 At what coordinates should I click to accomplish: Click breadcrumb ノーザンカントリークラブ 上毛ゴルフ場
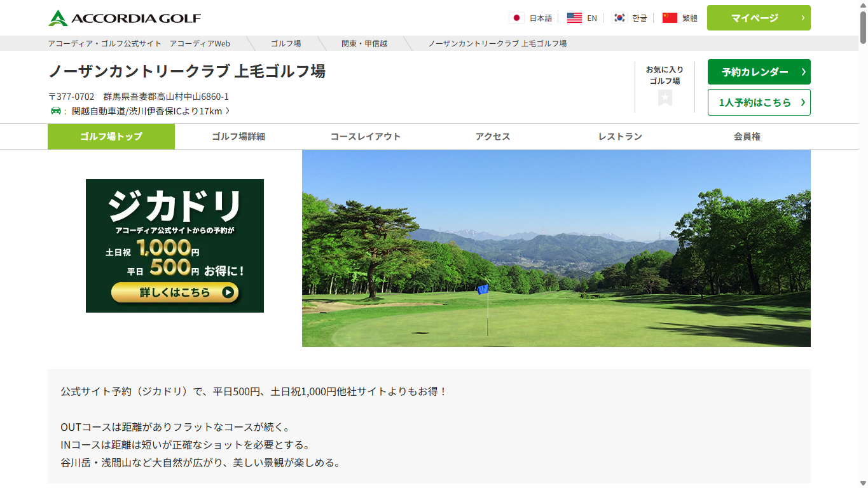(497, 43)
